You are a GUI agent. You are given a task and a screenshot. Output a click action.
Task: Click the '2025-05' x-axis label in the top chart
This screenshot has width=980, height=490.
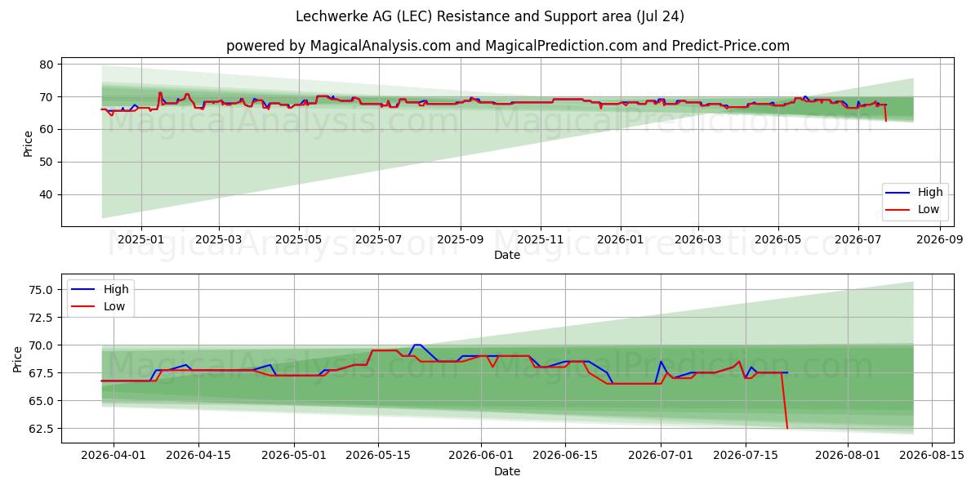point(299,240)
